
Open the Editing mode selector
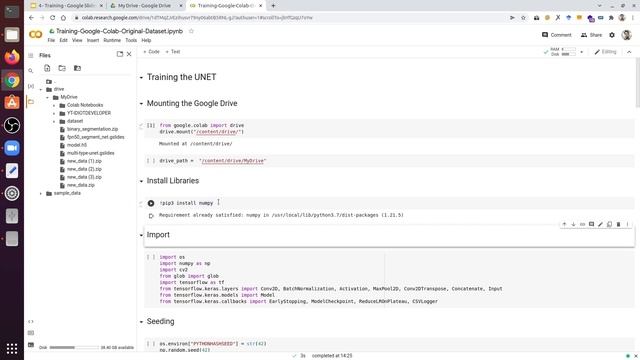[x=605, y=52]
